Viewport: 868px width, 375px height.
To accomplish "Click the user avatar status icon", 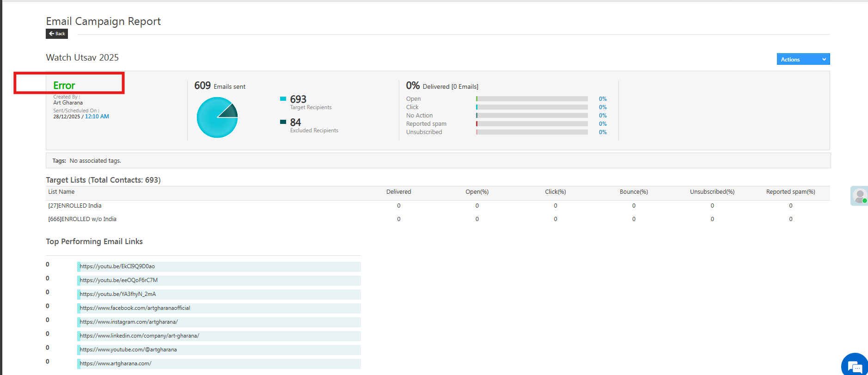I will 860,196.
